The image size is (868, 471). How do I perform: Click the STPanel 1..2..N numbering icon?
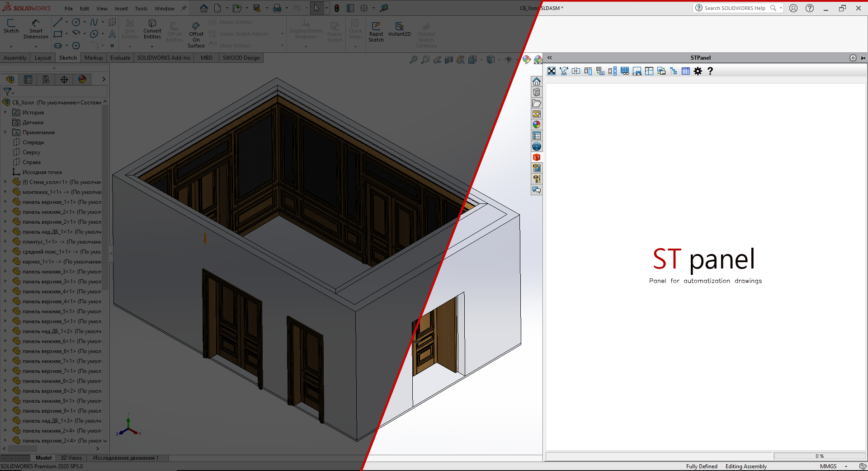(x=637, y=71)
